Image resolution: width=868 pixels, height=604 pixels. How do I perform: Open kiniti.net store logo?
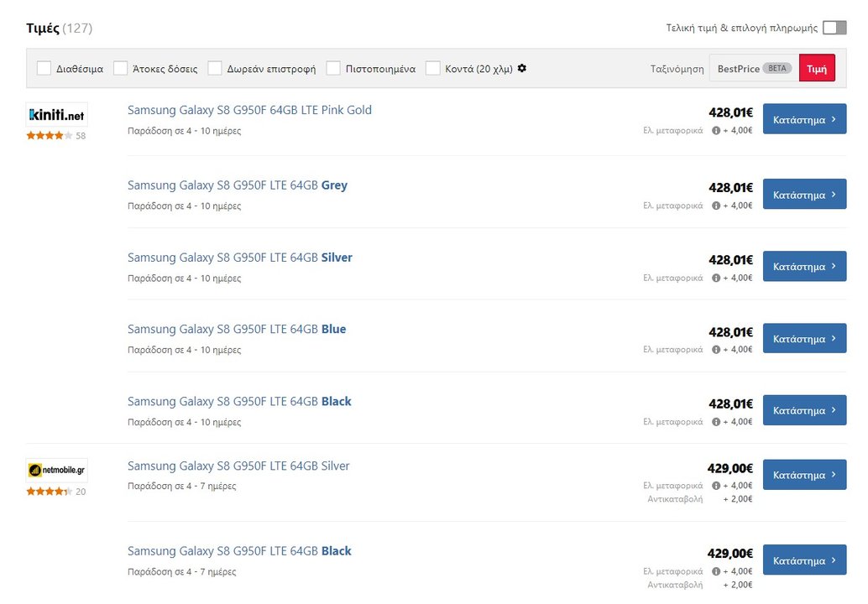coord(56,114)
